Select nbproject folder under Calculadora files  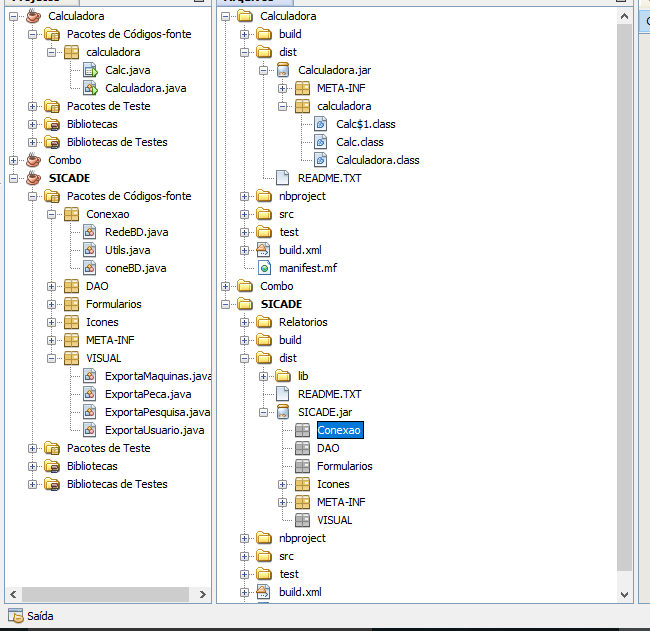[x=302, y=196]
